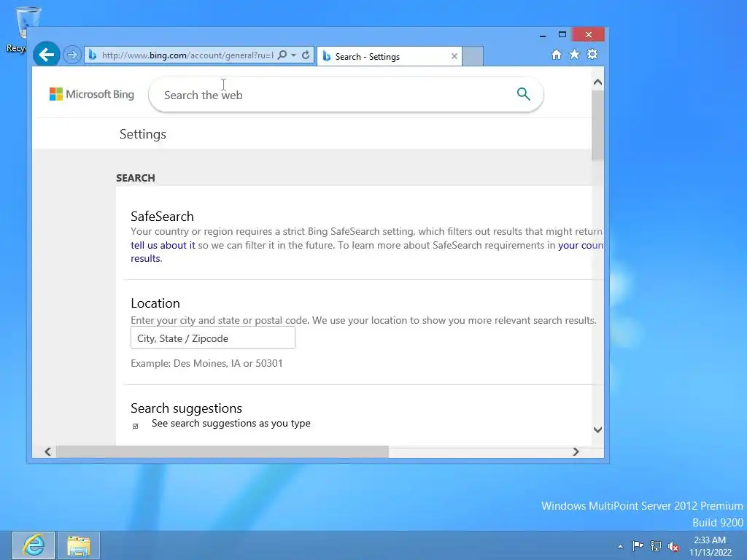The height and width of the screenshot is (560, 747).
Task: Show hidden tray icons arrow
Action: [620, 546]
